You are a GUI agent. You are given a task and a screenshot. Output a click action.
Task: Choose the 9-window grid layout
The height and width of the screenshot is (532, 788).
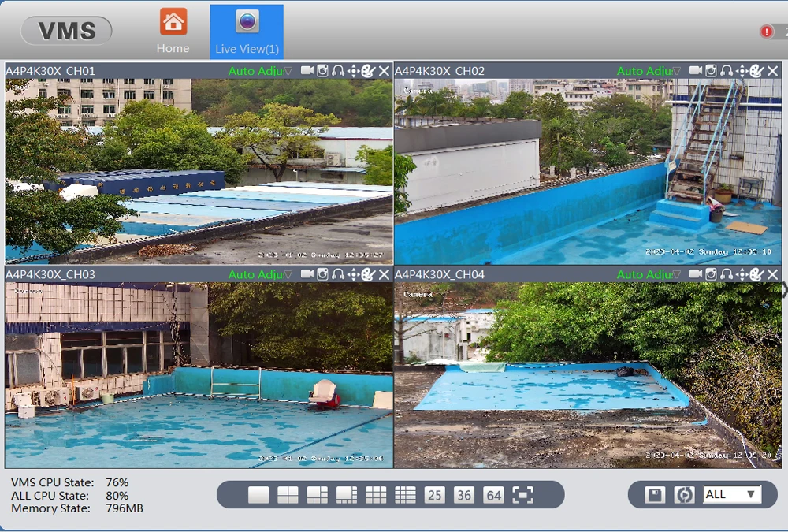click(376, 495)
